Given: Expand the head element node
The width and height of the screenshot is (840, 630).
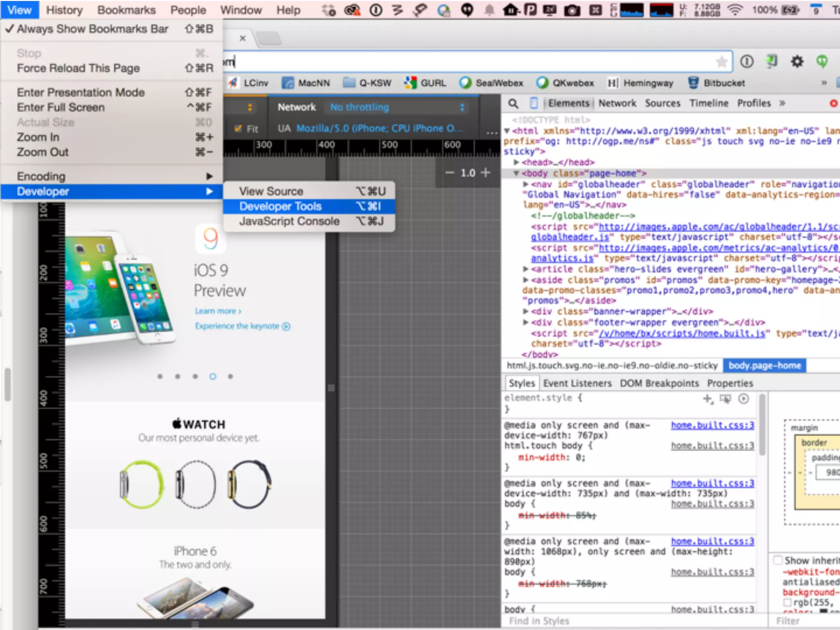Looking at the screenshot, I should point(516,162).
